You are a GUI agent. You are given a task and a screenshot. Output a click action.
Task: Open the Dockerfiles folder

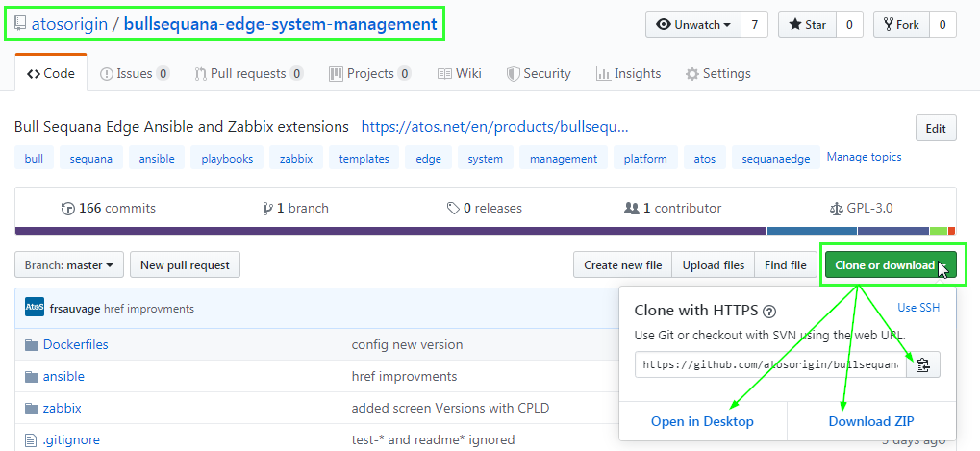pos(76,344)
